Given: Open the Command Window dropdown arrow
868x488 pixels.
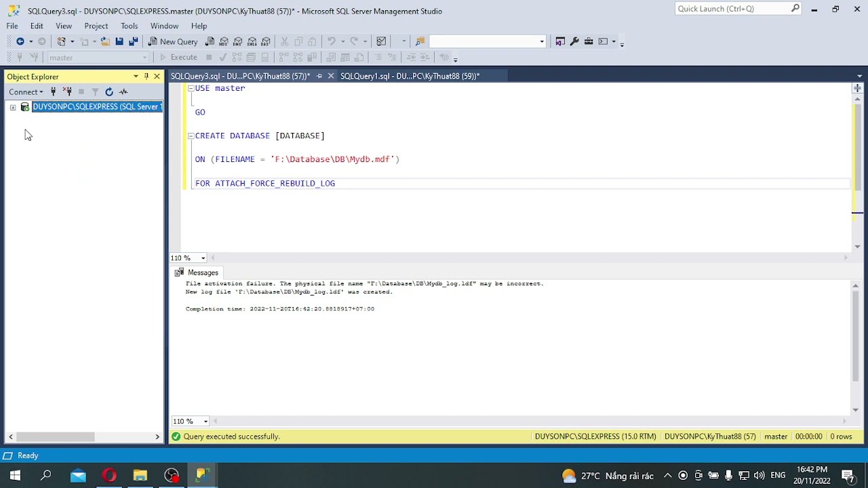Looking at the screenshot, I should pyautogui.click(x=614, y=41).
